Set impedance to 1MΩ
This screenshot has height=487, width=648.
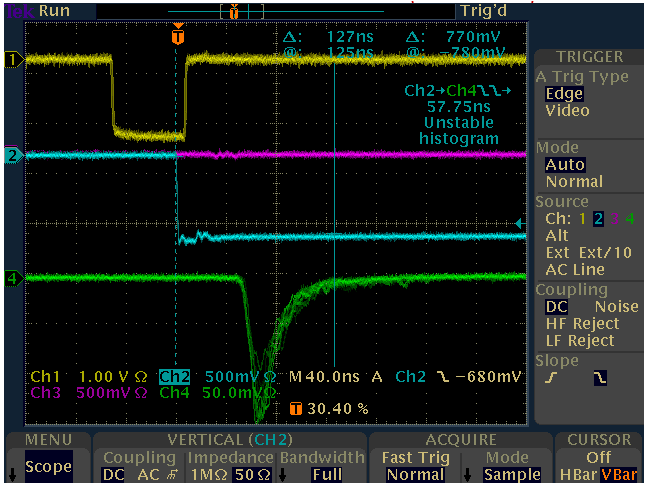(x=209, y=475)
